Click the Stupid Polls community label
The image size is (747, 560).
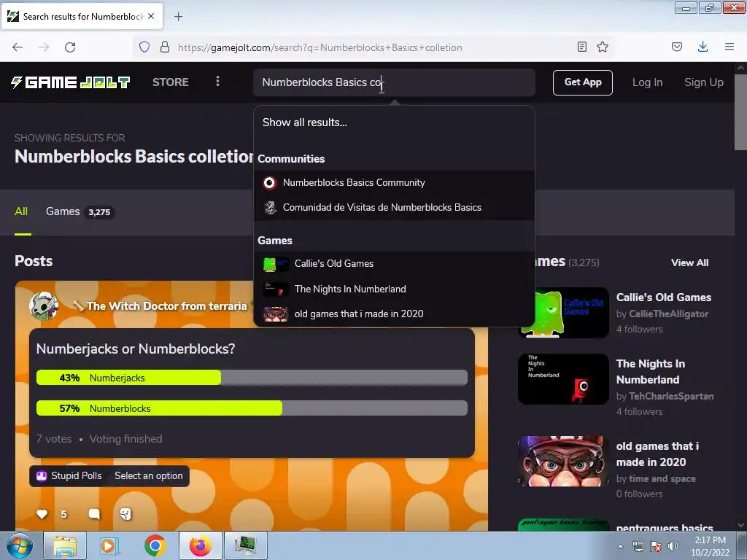pos(76,475)
